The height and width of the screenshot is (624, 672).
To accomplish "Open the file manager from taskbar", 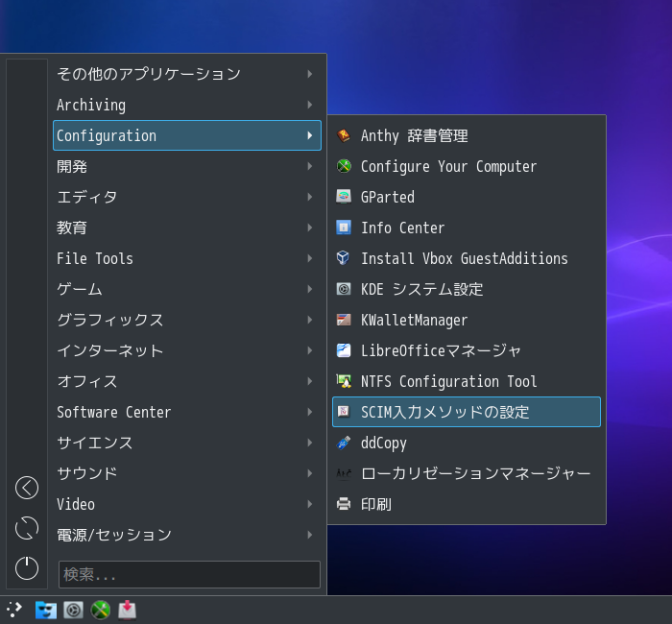I will [46, 610].
